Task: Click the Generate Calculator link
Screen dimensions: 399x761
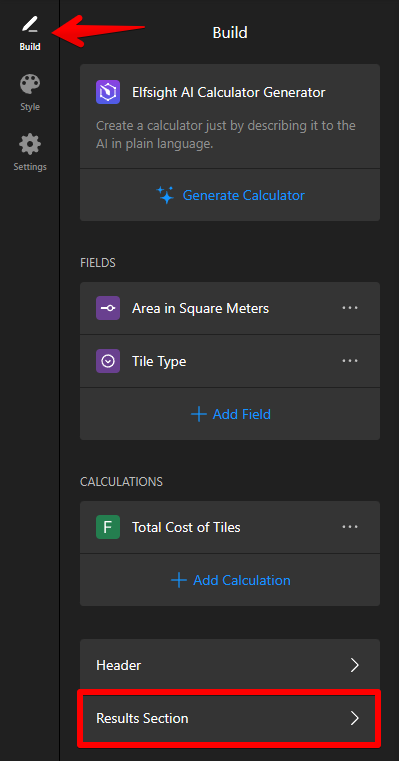Action: point(244,195)
